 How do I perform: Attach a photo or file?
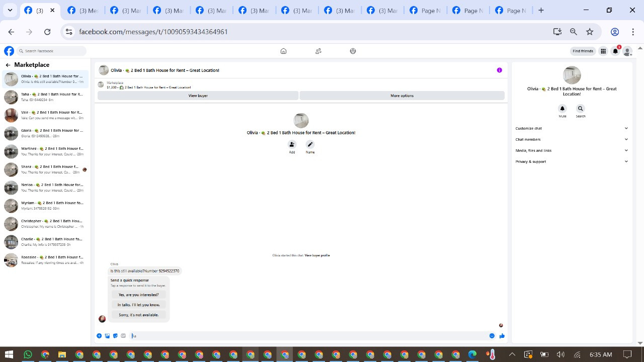point(107,336)
